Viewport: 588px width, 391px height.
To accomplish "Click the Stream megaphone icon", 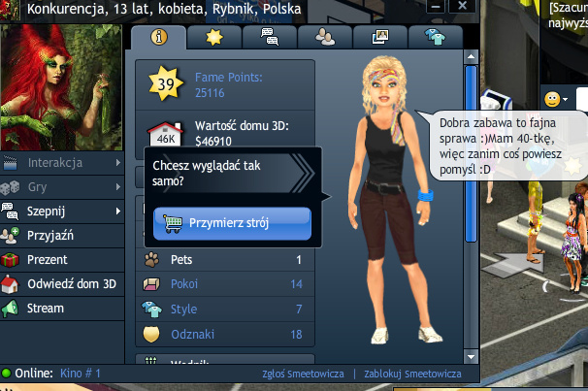I will click(10, 309).
